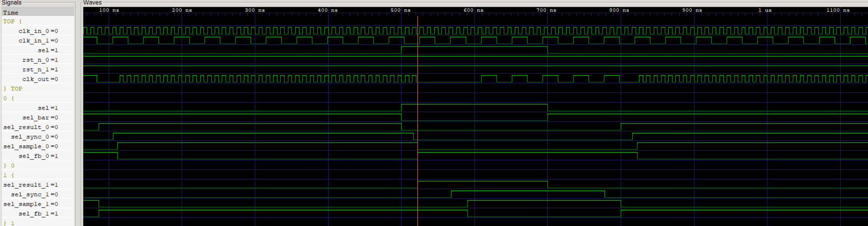Select the sel_fb_1 signal
This screenshot has width=868, height=226.
38,214
